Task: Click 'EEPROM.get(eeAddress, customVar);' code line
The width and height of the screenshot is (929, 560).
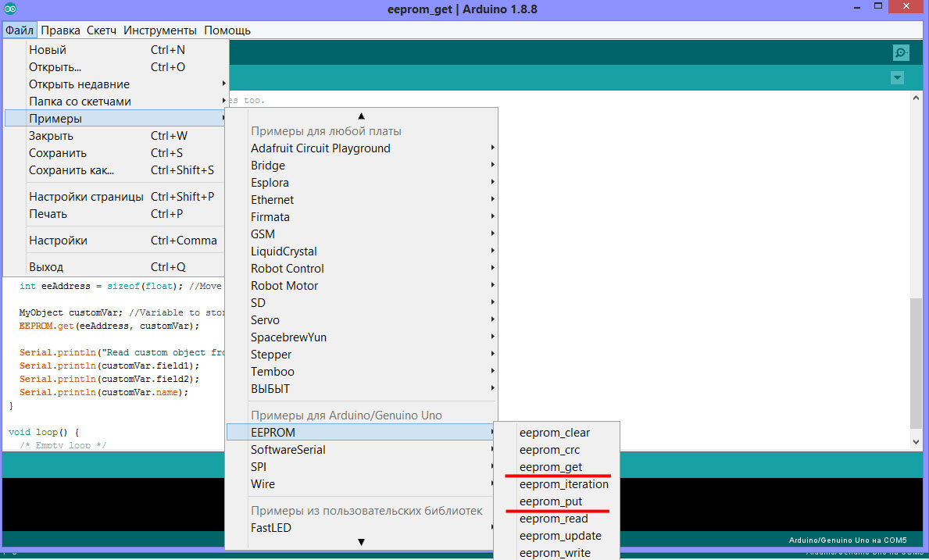Action: [x=109, y=326]
